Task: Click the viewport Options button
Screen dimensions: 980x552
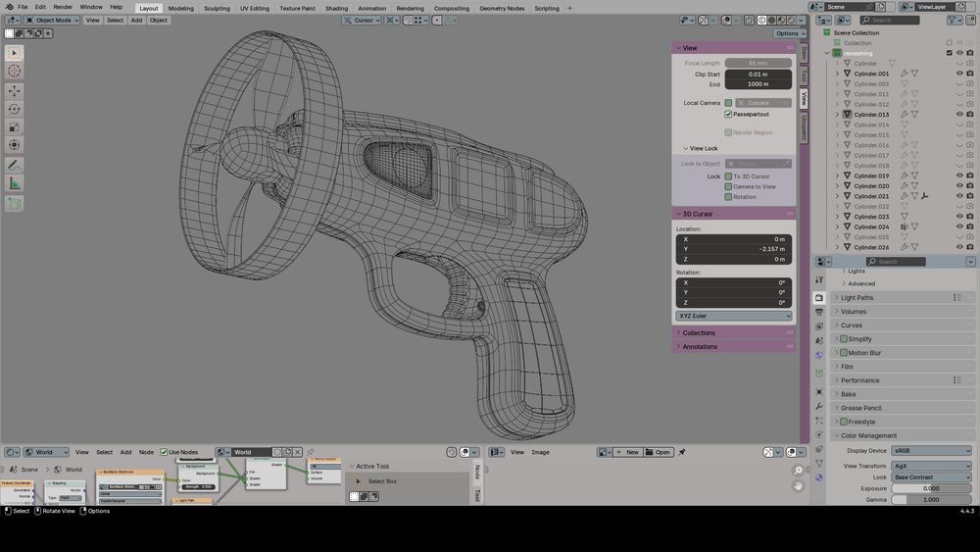Action: (790, 33)
